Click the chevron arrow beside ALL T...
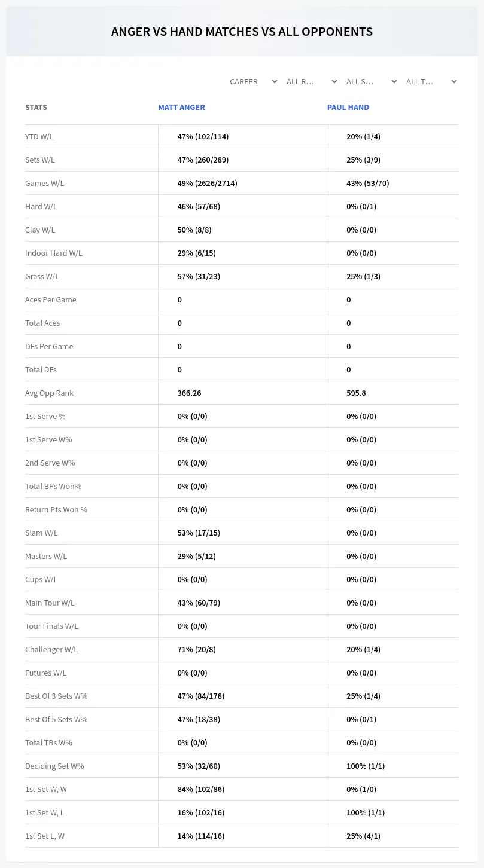The width and height of the screenshot is (484, 868). pyautogui.click(x=454, y=82)
